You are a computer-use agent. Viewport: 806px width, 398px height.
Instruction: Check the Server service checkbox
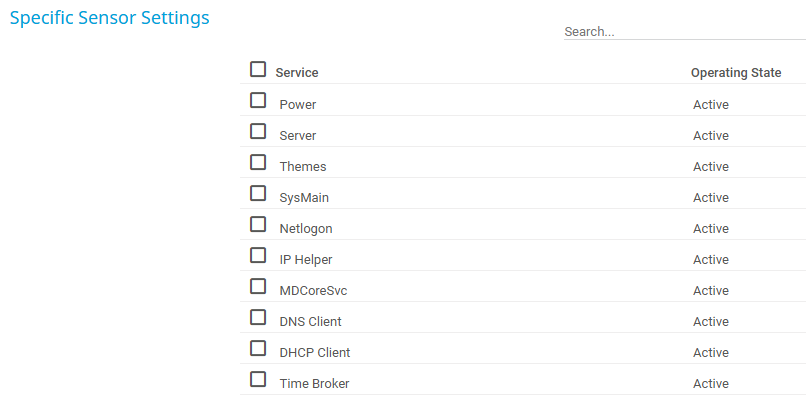tap(258, 131)
